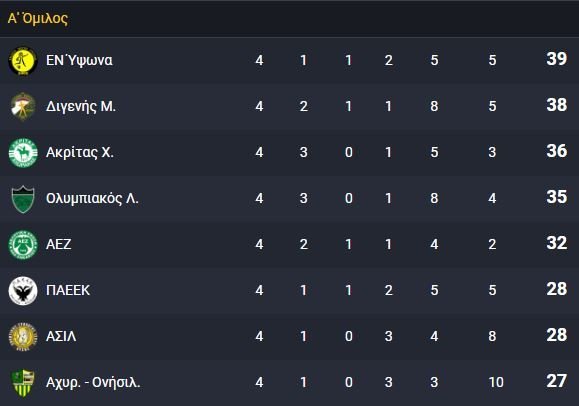The height and width of the screenshot is (406, 579).
Task: Click Διγενής Μ.'s 38 points total
Action: click(x=556, y=105)
